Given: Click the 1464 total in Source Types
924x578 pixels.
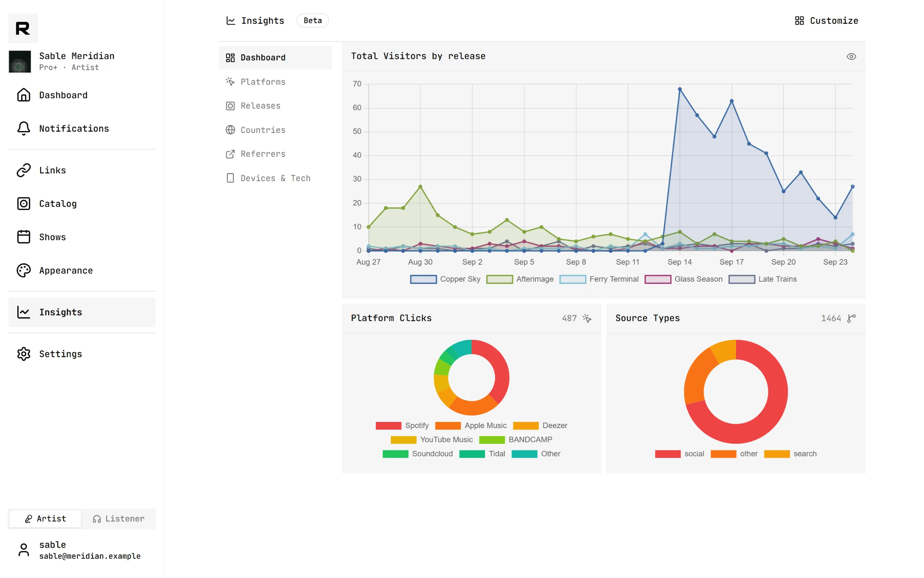Looking at the screenshot, I should point(831,318).
